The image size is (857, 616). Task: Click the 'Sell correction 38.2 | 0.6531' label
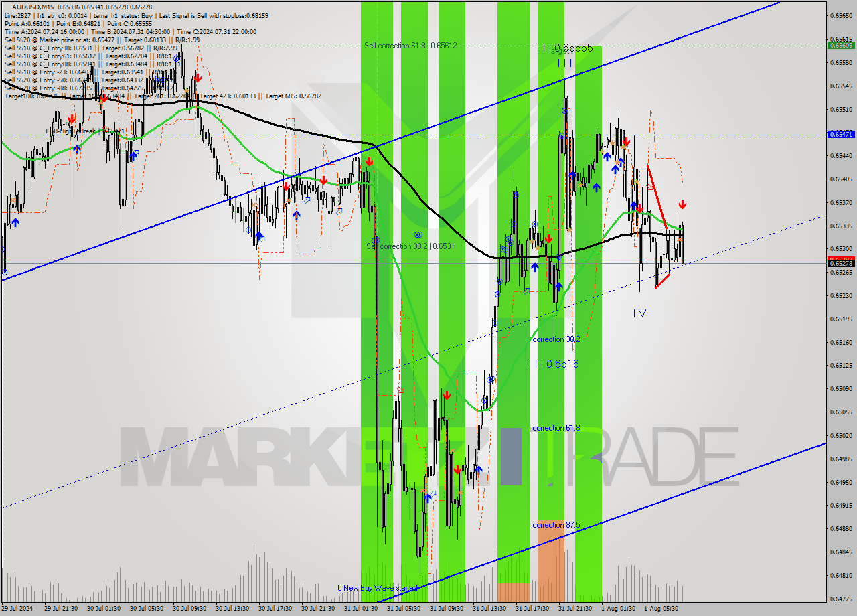[x=410, y=246]
